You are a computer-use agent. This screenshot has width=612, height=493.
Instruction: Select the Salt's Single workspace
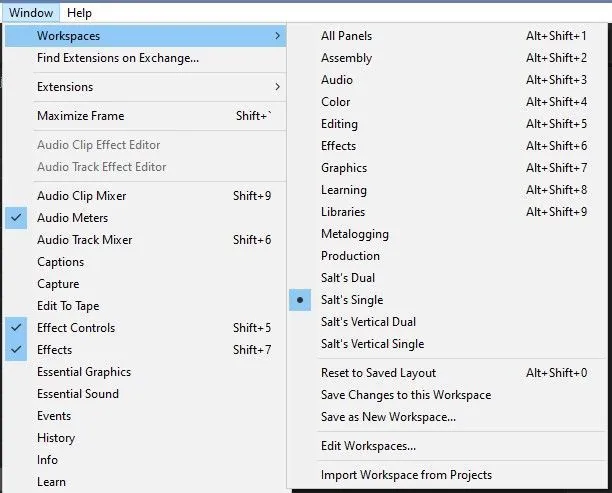[x=352, y=300]
